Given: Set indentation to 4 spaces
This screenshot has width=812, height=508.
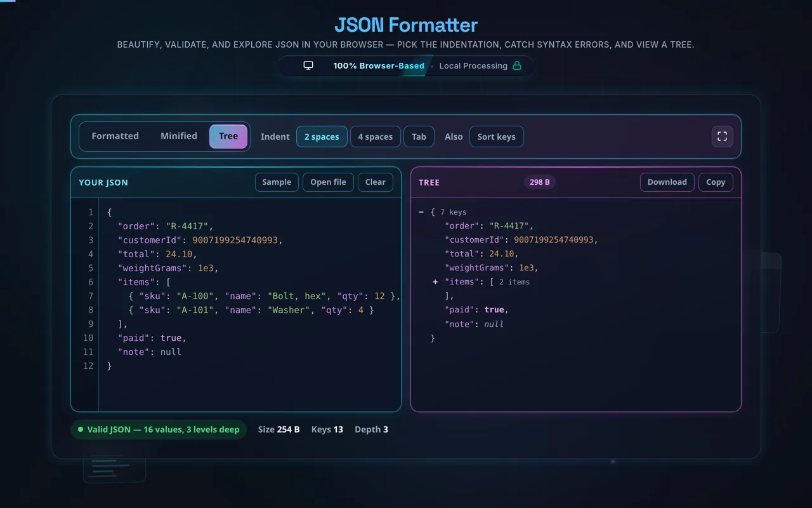Looking at the screenshot, I should (x=375, y=137).
